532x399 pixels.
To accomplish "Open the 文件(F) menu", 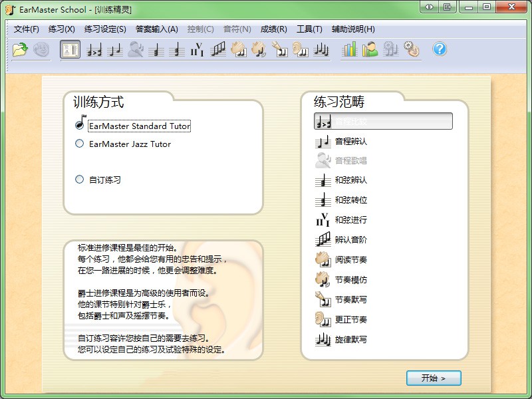I will point(26,29).
